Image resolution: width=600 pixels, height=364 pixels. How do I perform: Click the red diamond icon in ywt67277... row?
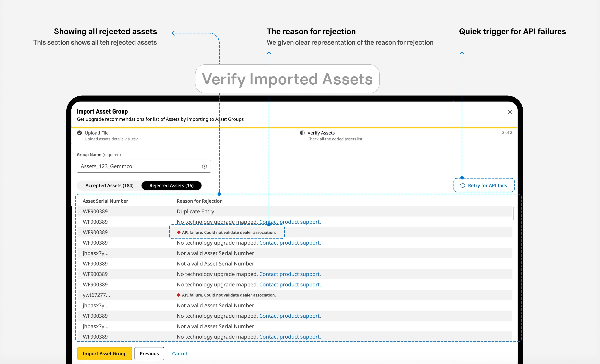pos(179,295)
